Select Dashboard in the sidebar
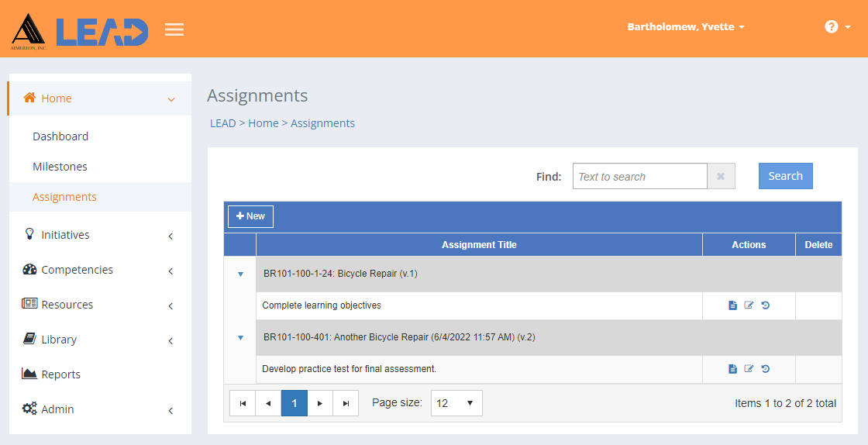The image size is (868, 445). [x=60, y=136]
